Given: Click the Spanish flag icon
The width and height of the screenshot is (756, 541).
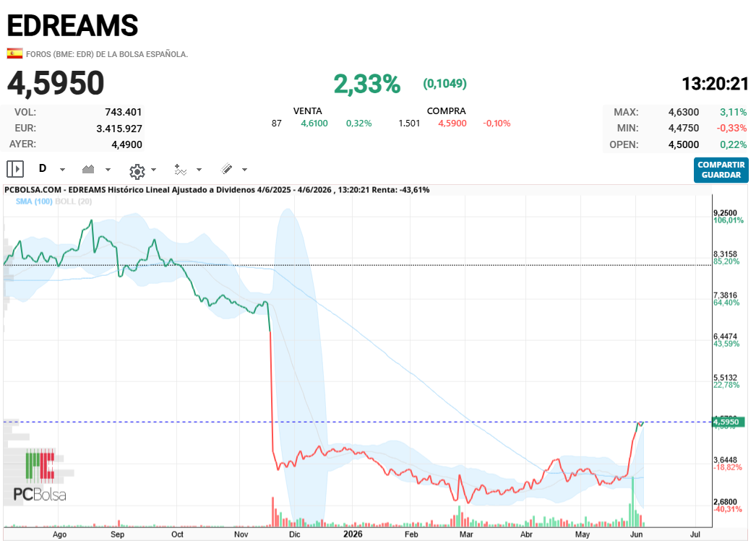Looking at the screenshot, I should pos(14,53).
